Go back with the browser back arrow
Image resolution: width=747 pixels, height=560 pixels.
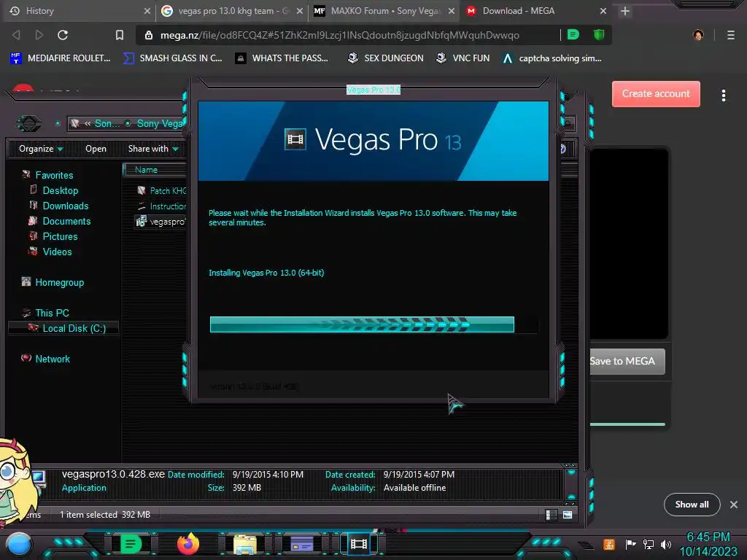[x=16, y=35]
